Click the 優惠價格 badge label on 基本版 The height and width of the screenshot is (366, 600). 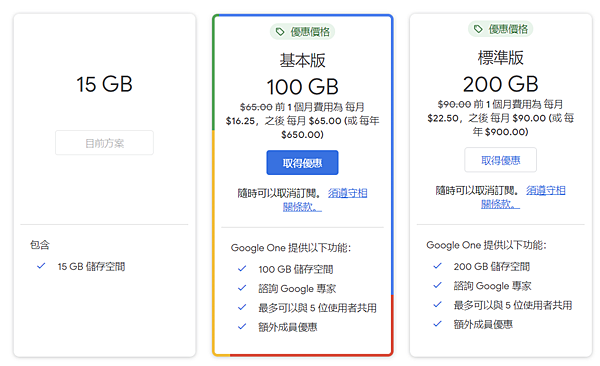coord(310,32)
